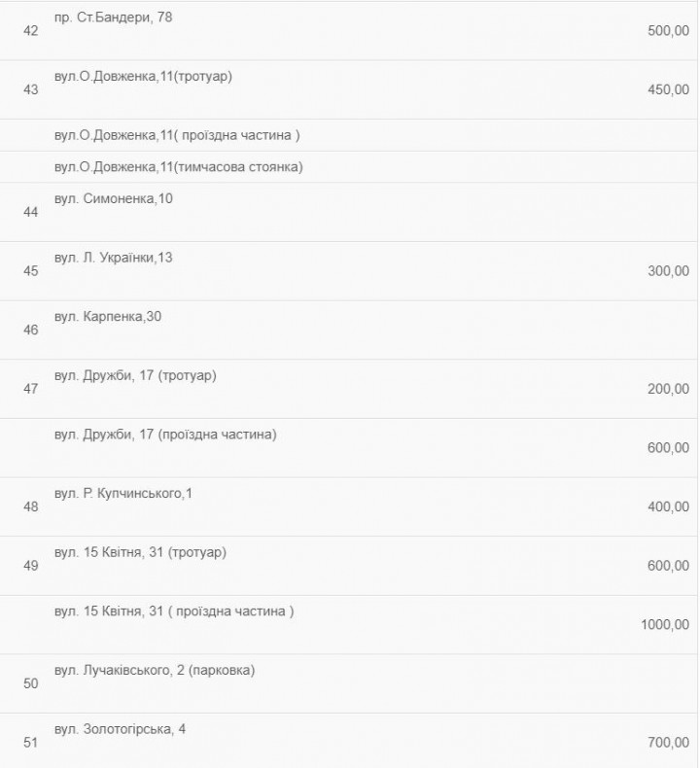Viewport: 700px width, 768px height.
Task: Select вул. 15 Квітня, 31 (тротуар)
Action: (x=140, y=552)
